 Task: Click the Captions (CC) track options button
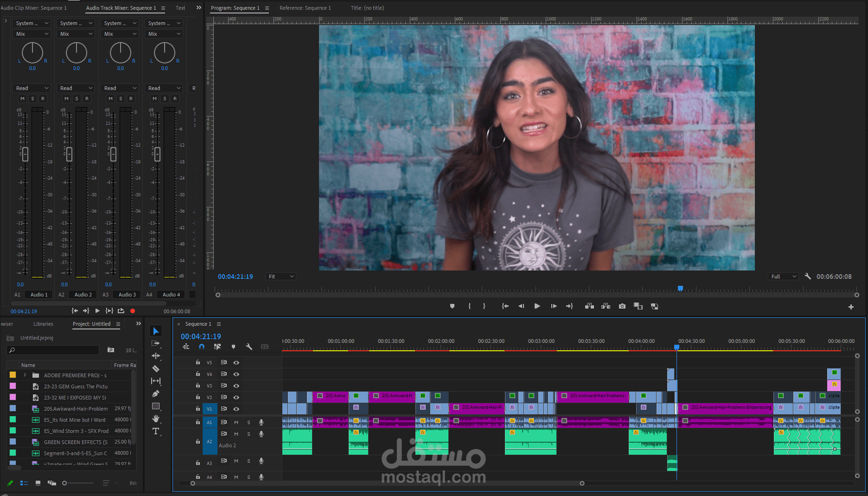click(x=265, y=347)
